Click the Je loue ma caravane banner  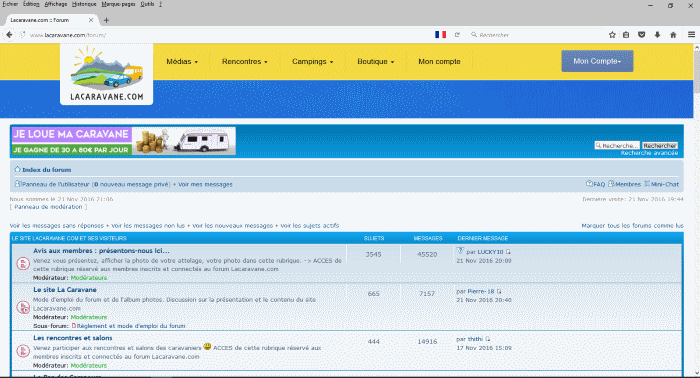coord(124,141)
